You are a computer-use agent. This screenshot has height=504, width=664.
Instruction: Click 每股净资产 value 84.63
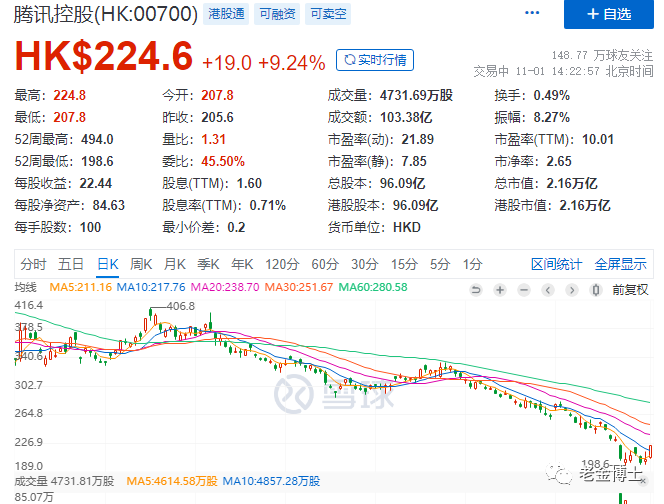(109, 205)
